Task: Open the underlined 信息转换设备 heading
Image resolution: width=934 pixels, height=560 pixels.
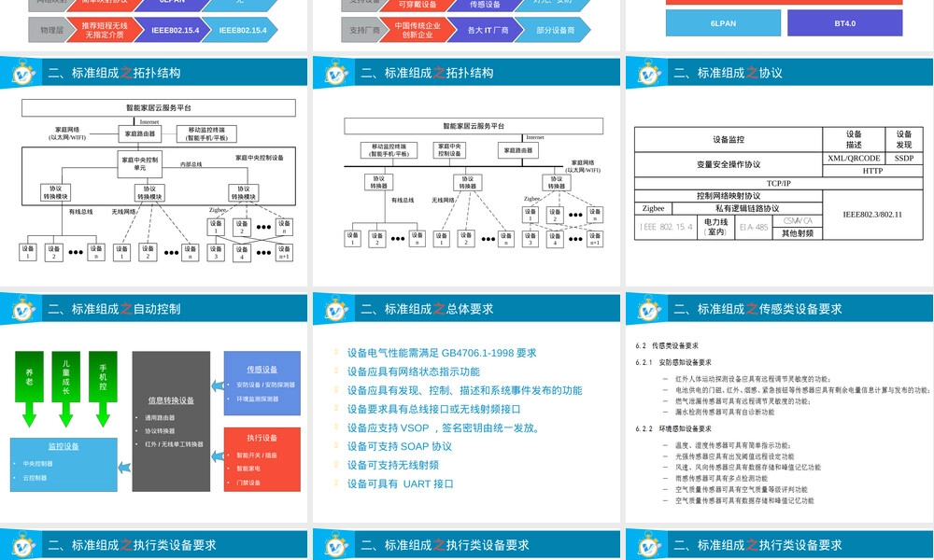Action: pyautogui.click(x=171, y=400)
